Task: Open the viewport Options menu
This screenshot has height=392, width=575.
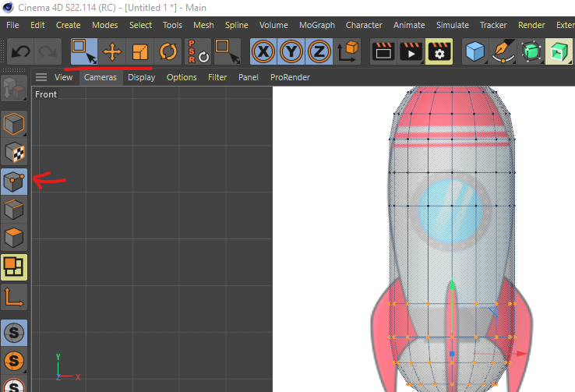Action: point(182,77)
